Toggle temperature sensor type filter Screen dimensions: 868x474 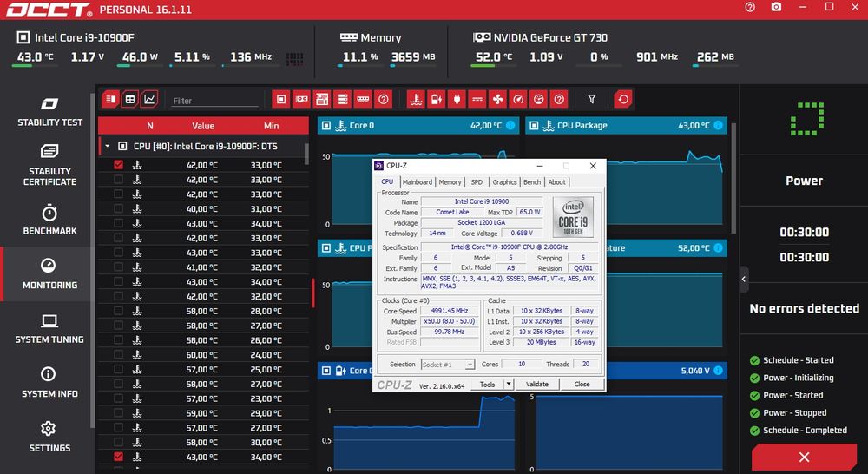pos(416,100)
